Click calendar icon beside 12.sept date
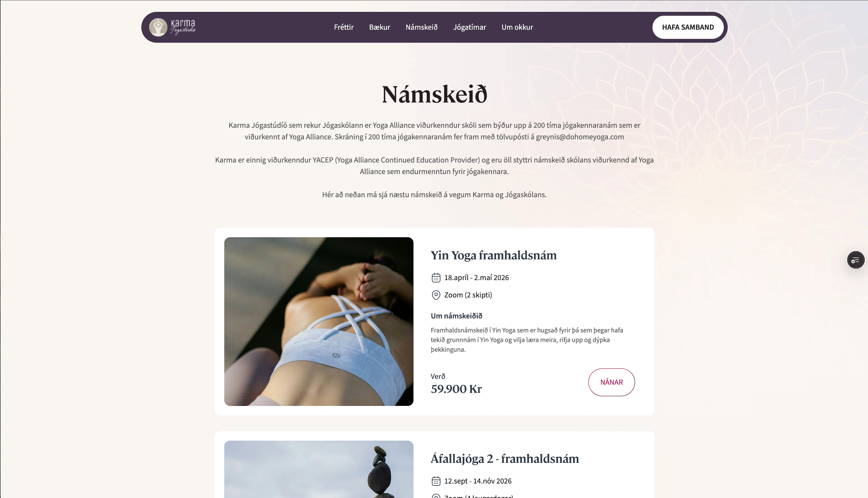Viewport: 868px width, 498px height. coord(436,481)
